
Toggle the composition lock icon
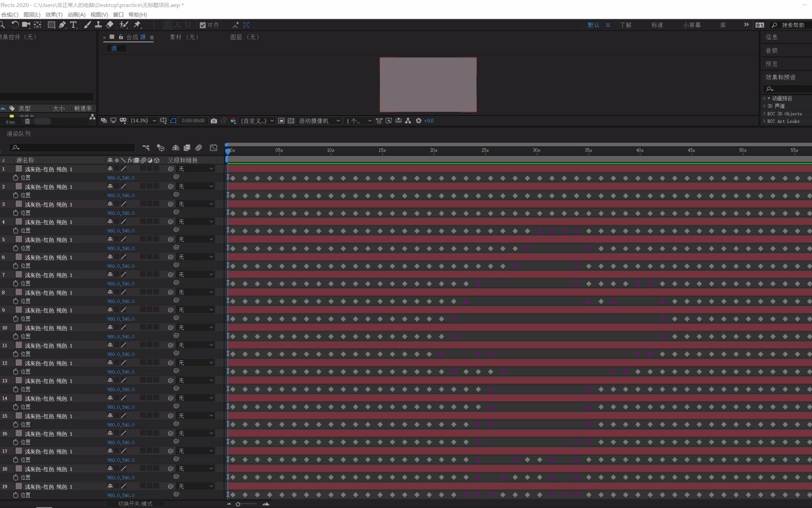click(x=121, y=37)
